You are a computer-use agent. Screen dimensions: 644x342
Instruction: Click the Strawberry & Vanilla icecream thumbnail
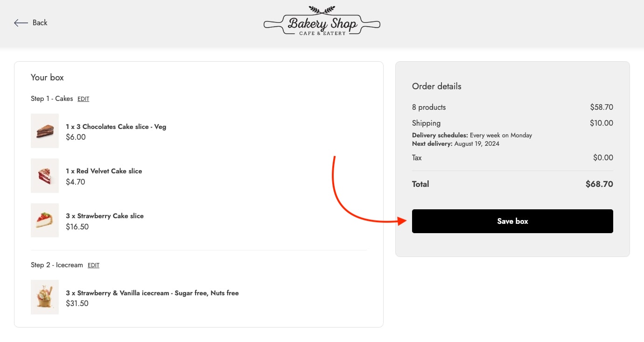[45, 297]
